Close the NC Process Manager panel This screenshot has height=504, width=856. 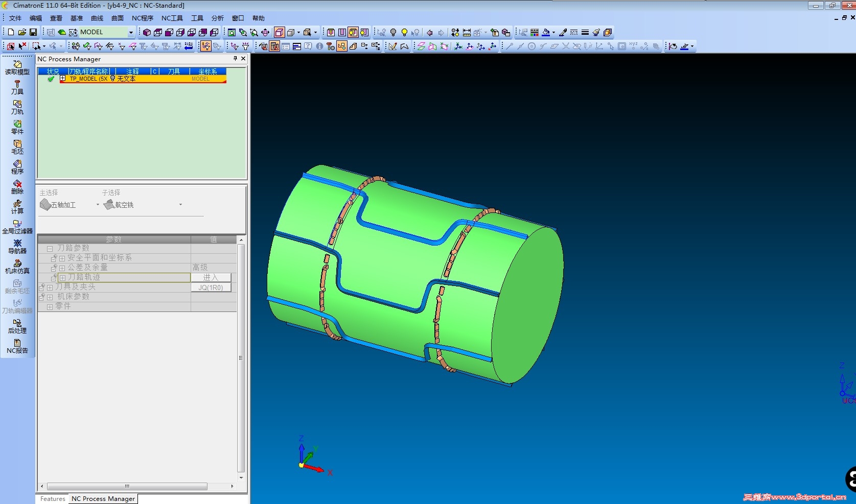[x=243, y=59]
